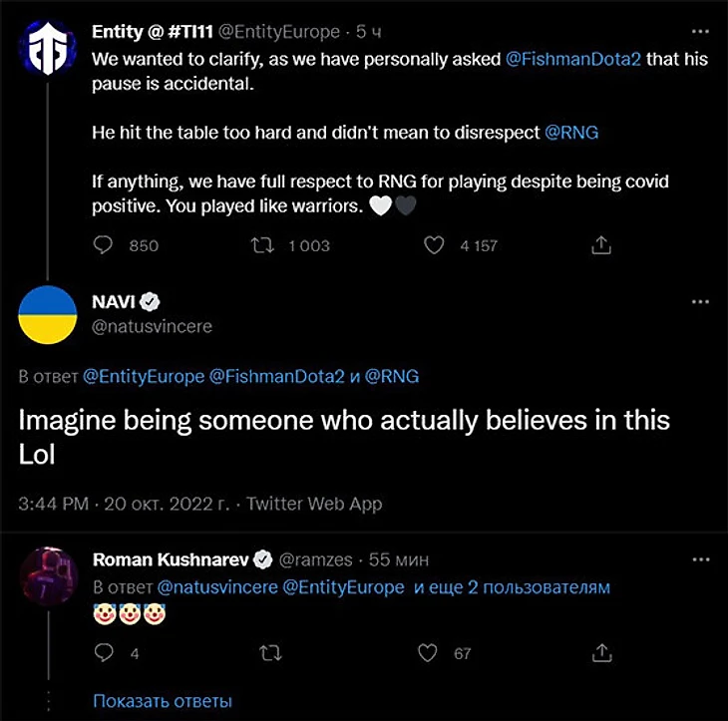Share Roman Kushnarev's reply
Screen dimensions: 728x721
pos(601,653)
